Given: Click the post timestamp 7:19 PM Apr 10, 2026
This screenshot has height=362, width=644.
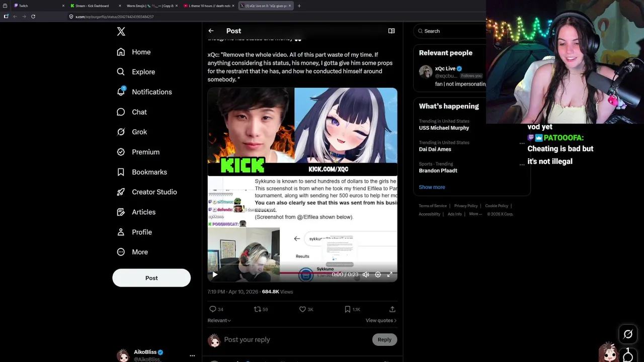Looking at the screenshot, I should click(x=233, y=292).
